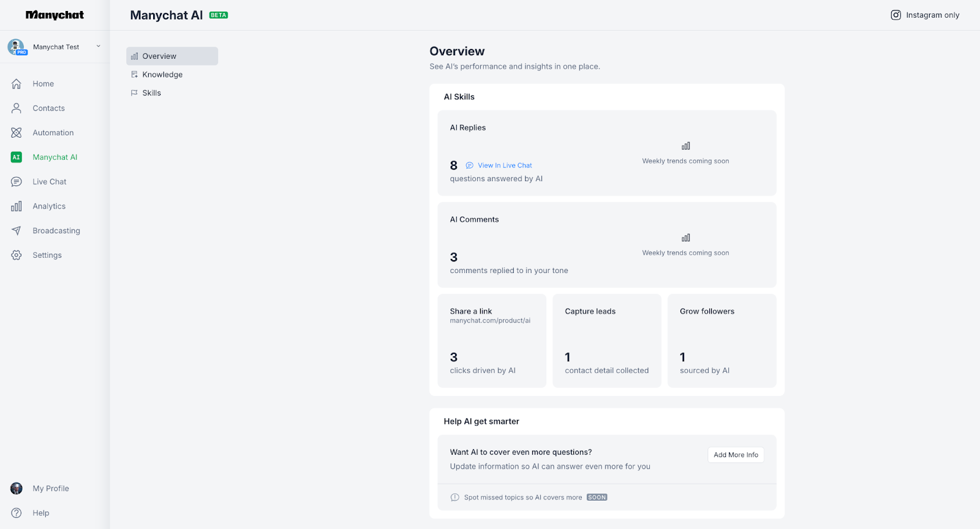Click the Manychat logo

(55, 15)
